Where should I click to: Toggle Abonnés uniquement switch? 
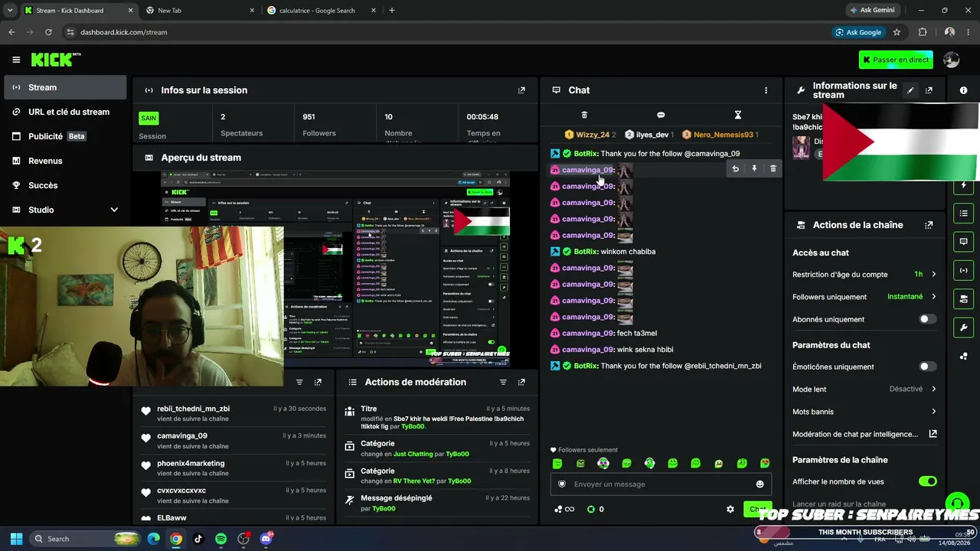927,319
